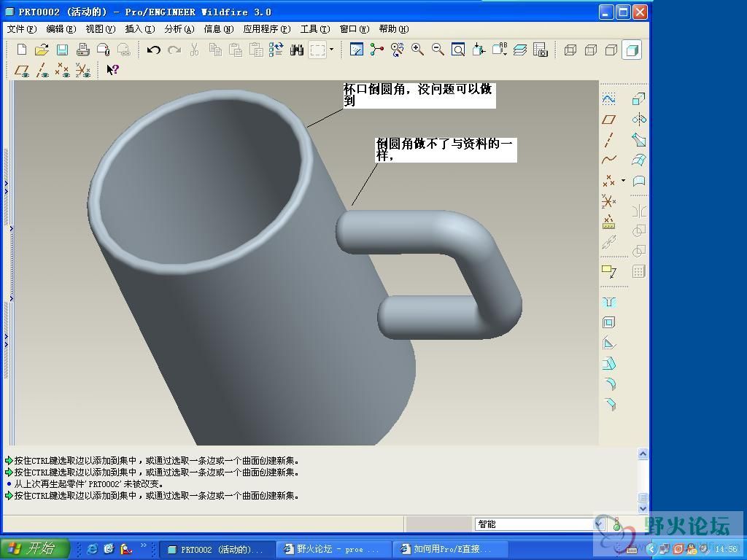
Task: Toggle coordinate systems display
Action: pos(83,71)
